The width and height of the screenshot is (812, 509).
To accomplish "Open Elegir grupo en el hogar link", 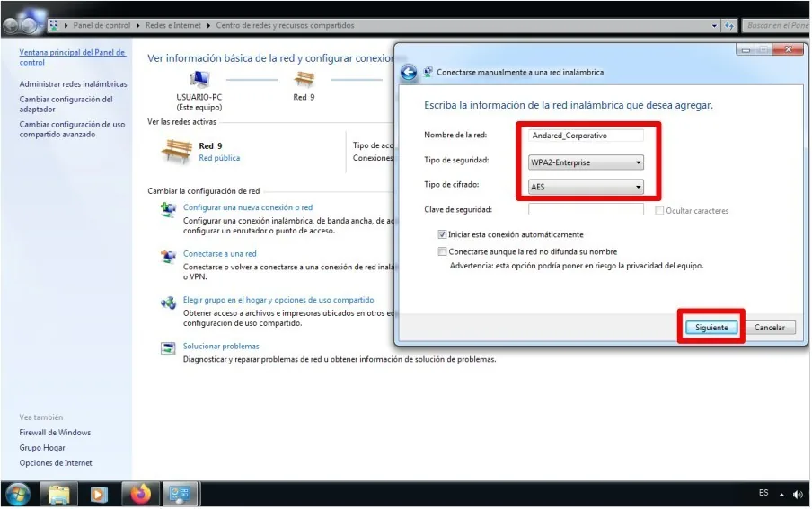I will pyautogui.click(x=278, y=300).
